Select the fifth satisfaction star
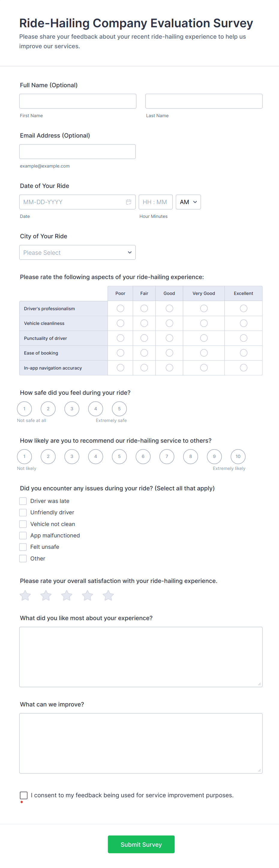The width and height of the screenshot is (279, 868). tap(108, 596)
